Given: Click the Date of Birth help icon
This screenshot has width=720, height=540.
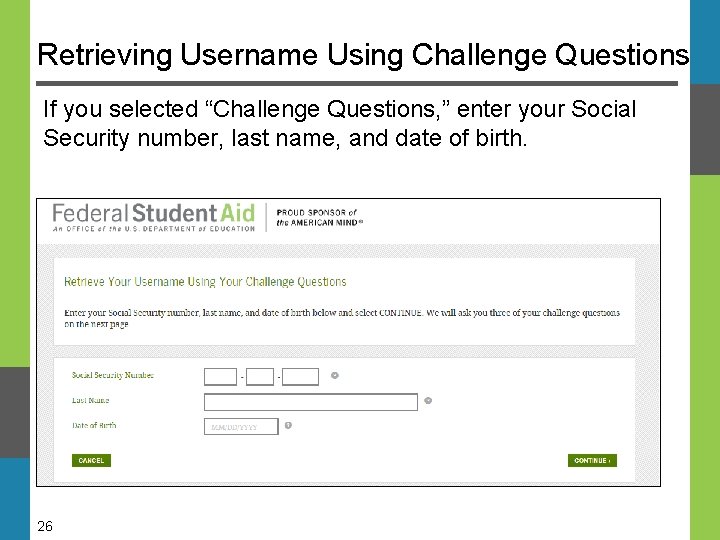Looking at the screenshot, I should (x=288, y=425).
